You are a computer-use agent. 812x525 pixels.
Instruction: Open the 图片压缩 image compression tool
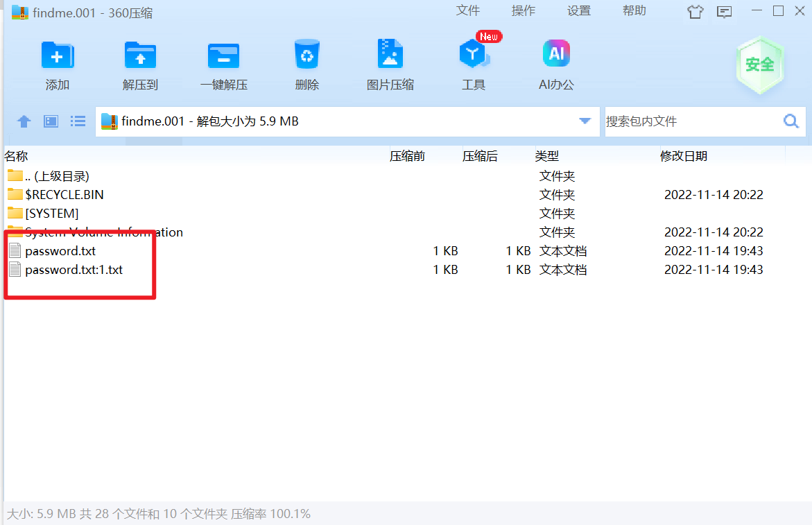[390, 55]
